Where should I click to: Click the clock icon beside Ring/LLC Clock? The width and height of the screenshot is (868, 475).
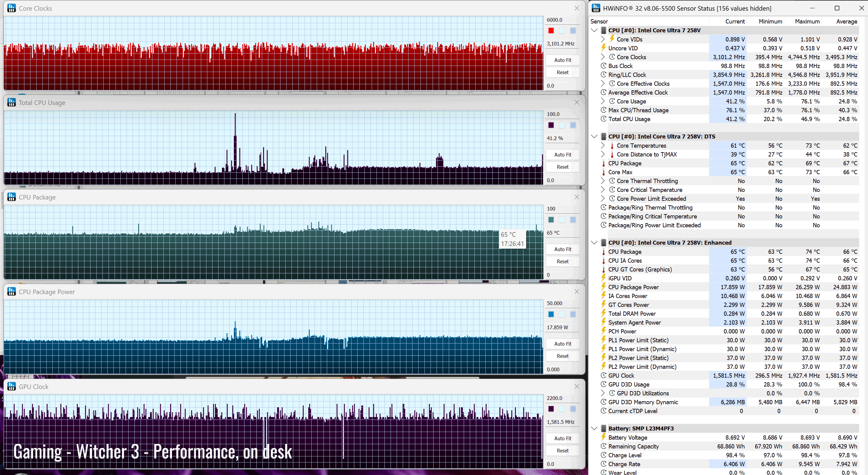click(603, 74)
